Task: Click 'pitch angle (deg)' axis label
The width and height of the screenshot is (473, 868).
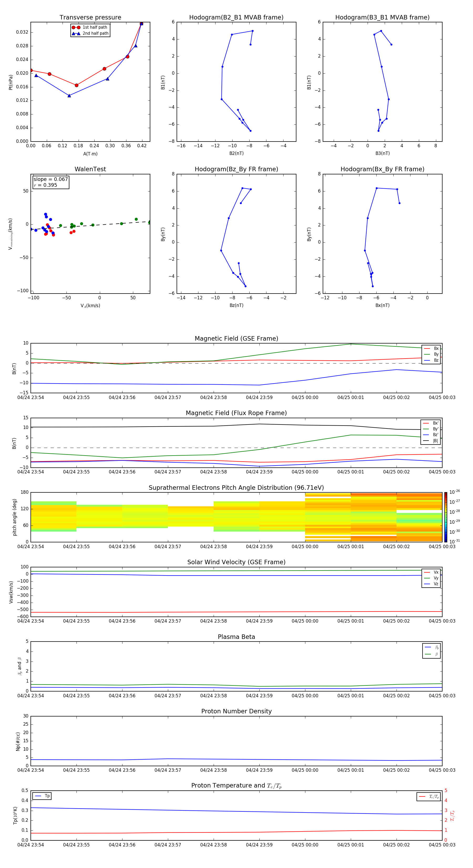Action: tap(14, 517)
